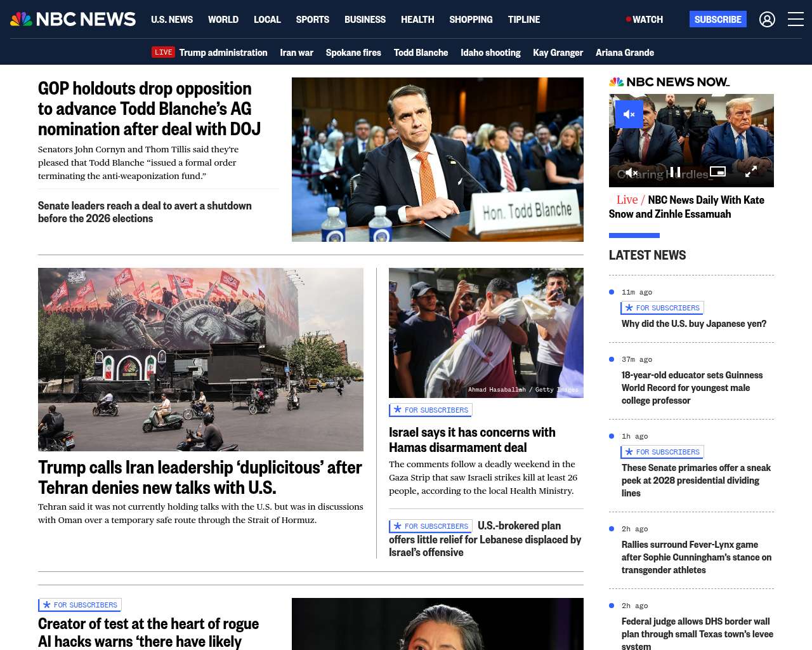The width and height of the screenshot is (812, 650).
Task: View the Iran war topic
Action: click(x=297, y=53)
